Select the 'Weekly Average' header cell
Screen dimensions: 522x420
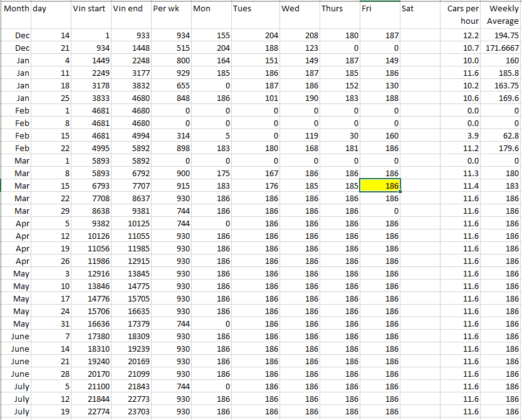[503, 14]
